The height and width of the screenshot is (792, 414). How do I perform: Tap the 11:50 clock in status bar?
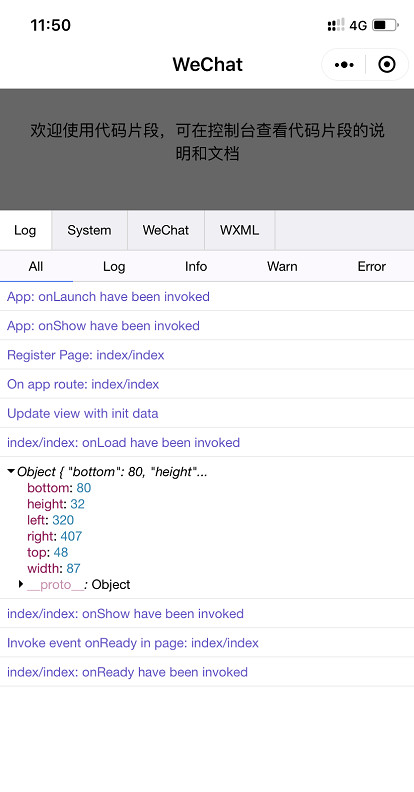[x=50, y=25]
